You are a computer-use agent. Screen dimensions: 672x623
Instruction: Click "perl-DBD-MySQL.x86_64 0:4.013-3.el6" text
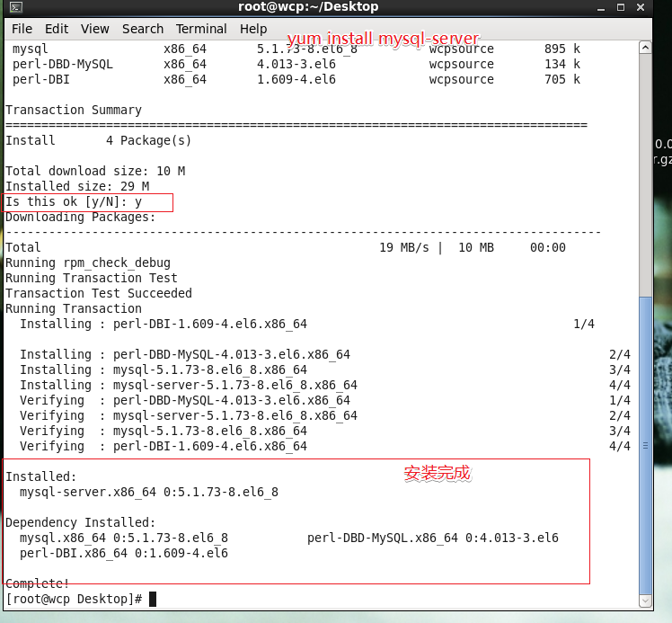pyautogui.click(x=433, y=538)
